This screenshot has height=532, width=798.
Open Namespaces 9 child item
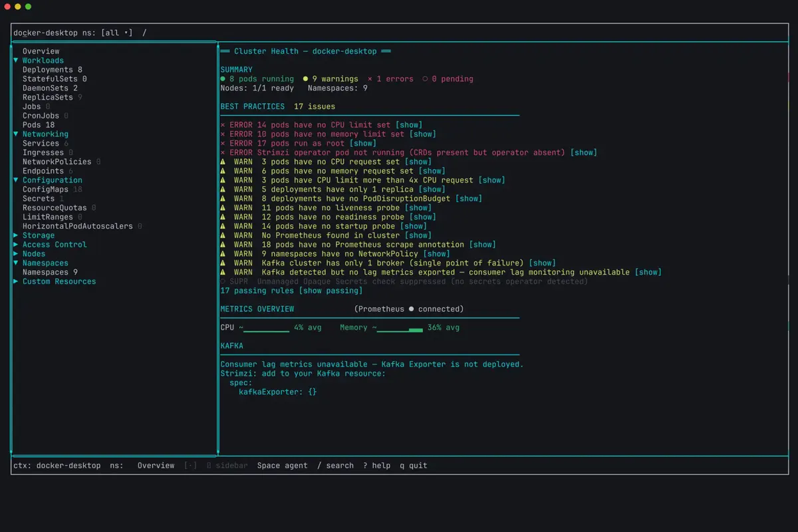[x=50, y=273]
